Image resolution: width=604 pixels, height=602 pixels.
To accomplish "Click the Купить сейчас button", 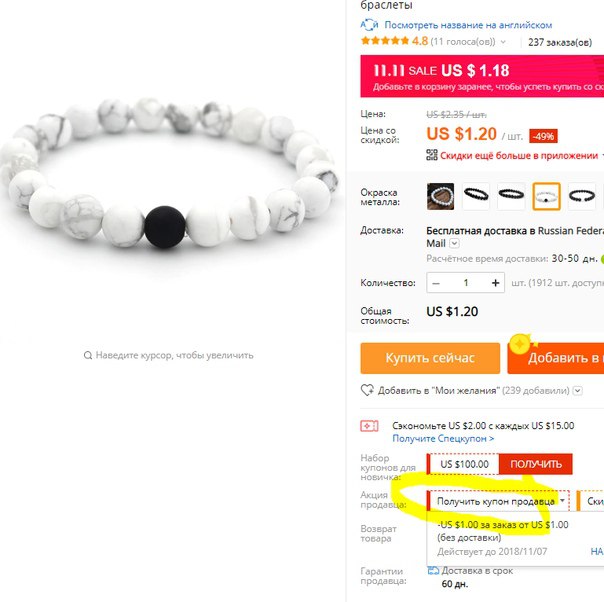I will point(430,358).
